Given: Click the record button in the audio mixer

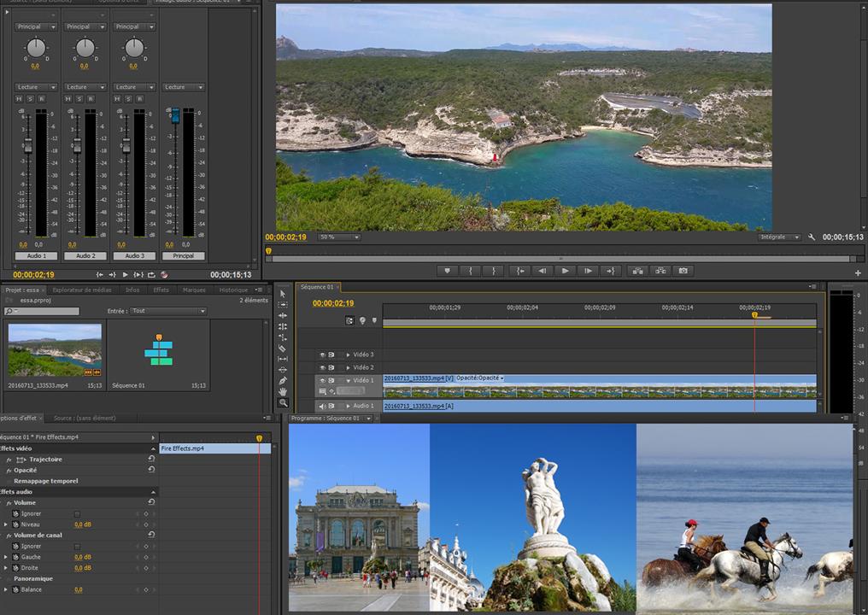Looking at the screenshot, I should 164,274.
